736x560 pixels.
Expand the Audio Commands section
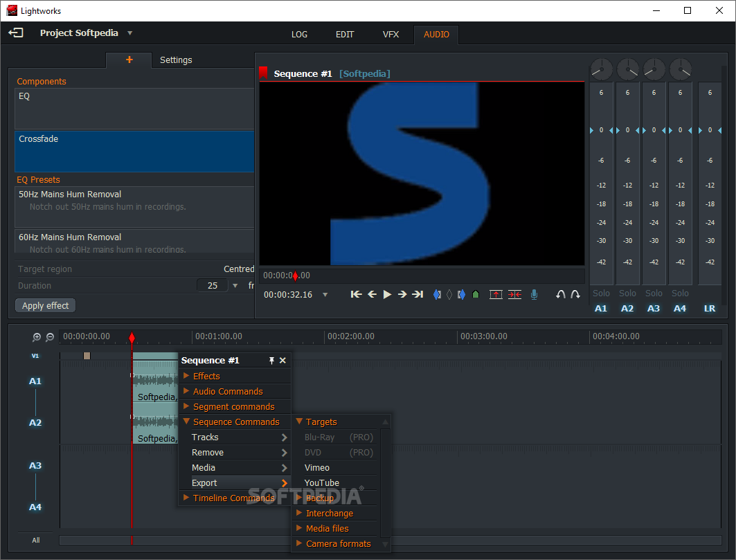(x=235, y=392)
